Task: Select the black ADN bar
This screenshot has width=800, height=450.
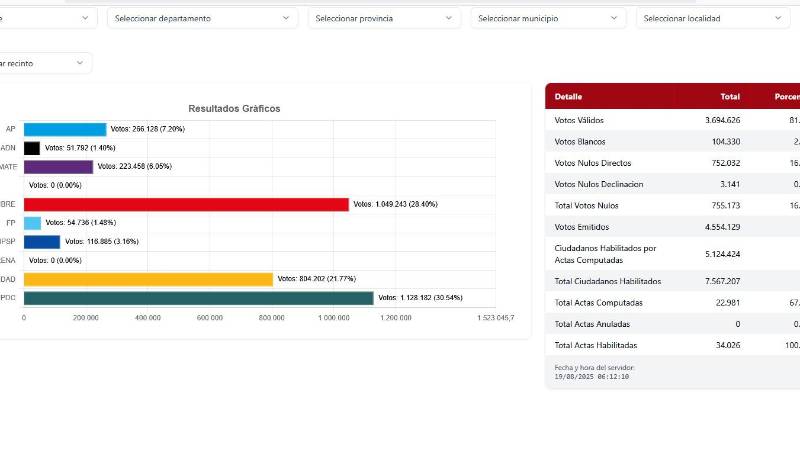Action: (32, 148)
